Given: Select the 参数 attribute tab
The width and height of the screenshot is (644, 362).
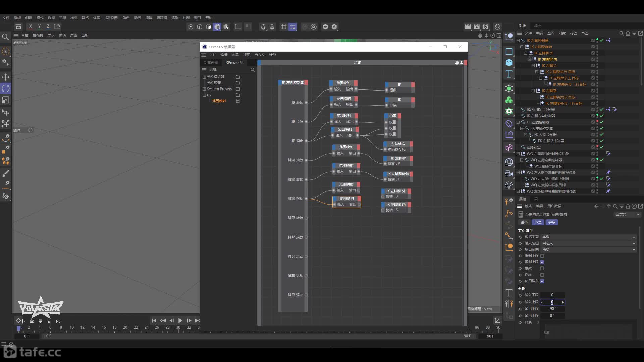Looking at the screenshot, I should tap(552, 222).
